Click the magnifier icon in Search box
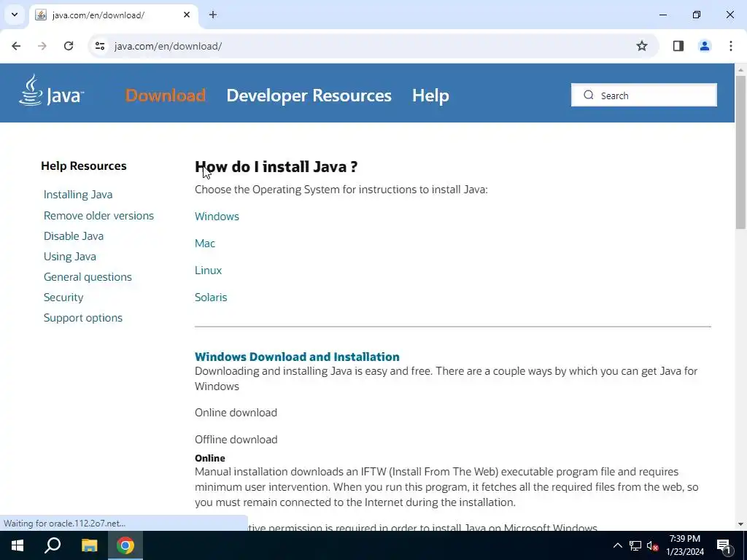The width and height of the screenshot is (747, 560). [x=589, y=96]
